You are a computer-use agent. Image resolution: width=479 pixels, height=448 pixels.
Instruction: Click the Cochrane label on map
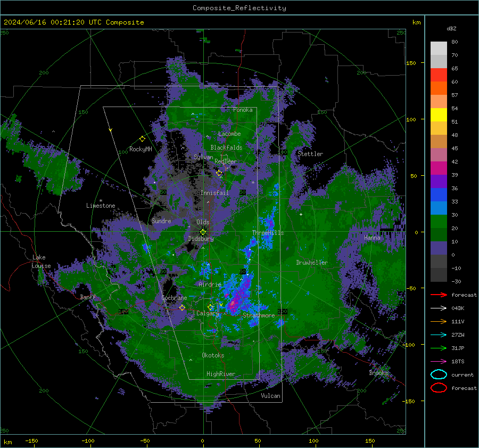coord(174,298)
